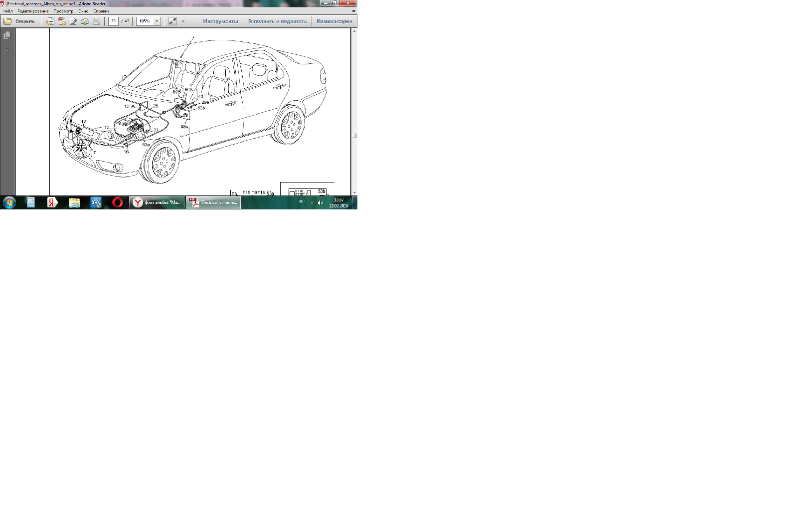The image size is (807, 532).
Task: Switch to the Yandex browser taskbar window
Action: pos(157,202)
